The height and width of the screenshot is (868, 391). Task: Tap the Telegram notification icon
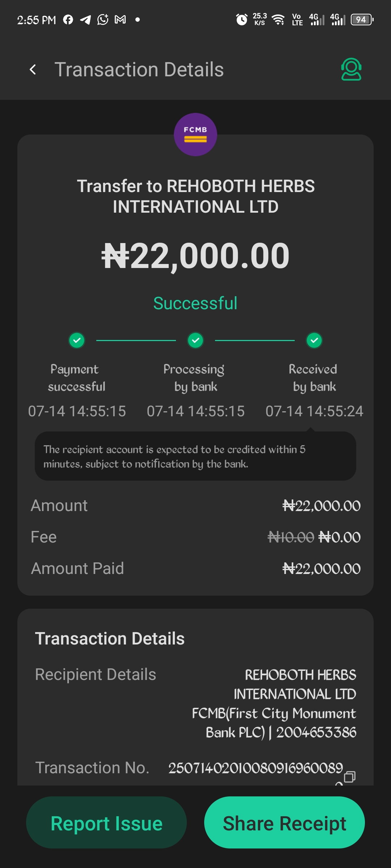pos(85,20)
